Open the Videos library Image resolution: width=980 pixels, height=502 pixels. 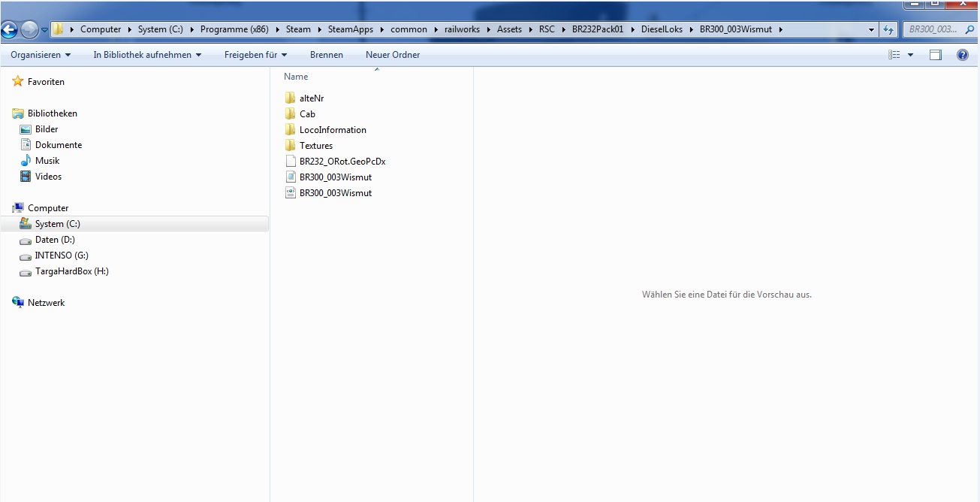48,177
